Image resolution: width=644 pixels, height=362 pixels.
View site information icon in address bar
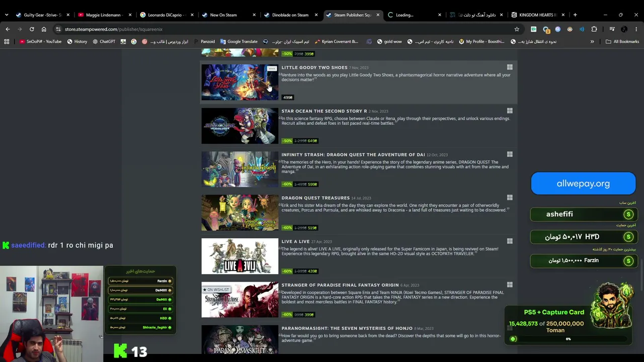(x=58, y=29)
